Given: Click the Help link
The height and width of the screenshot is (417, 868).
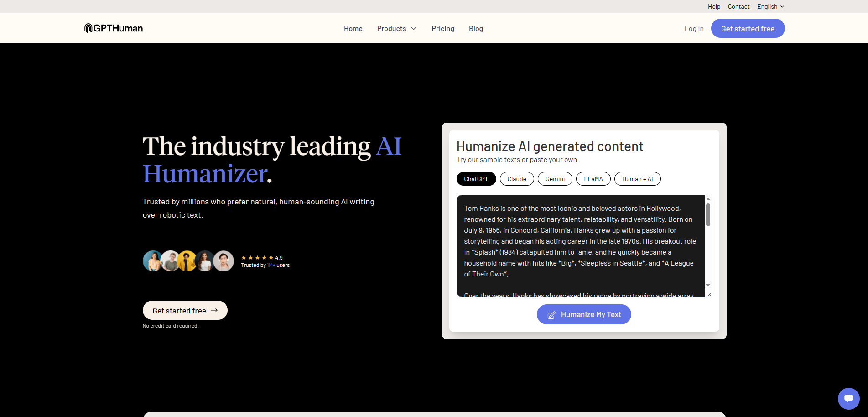Looking at the screenshot, I should (714, 6).
